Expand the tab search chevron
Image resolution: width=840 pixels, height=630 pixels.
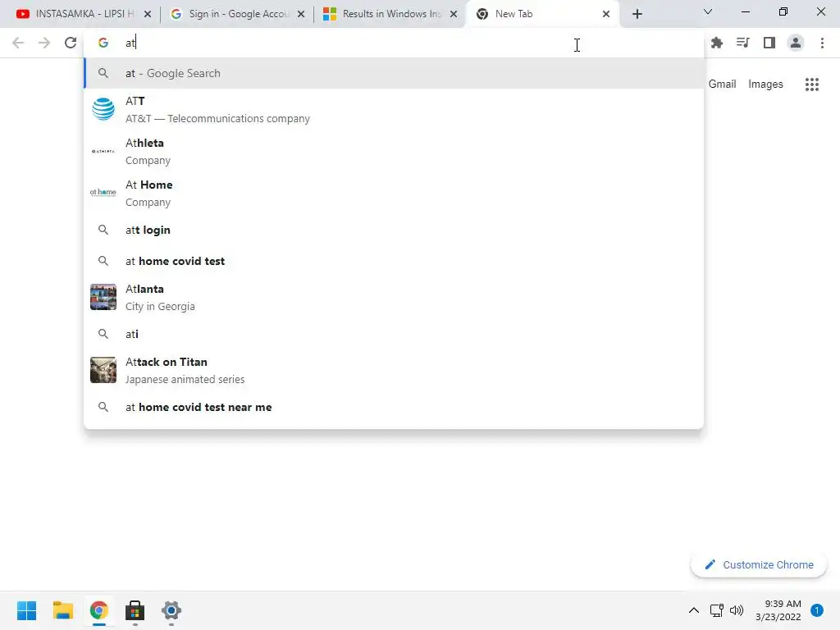(x=708, y=11)
